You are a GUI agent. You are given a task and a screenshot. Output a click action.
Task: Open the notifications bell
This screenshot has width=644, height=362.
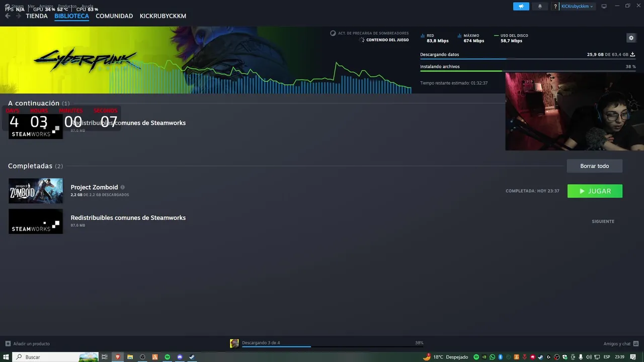click(x=540, y=6)
